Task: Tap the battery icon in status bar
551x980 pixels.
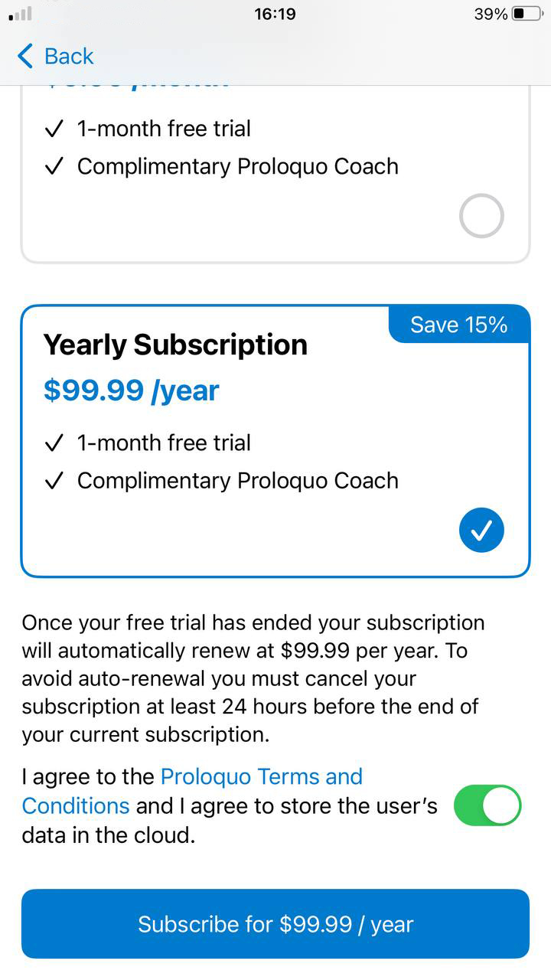Action: (x=527, y=14)
